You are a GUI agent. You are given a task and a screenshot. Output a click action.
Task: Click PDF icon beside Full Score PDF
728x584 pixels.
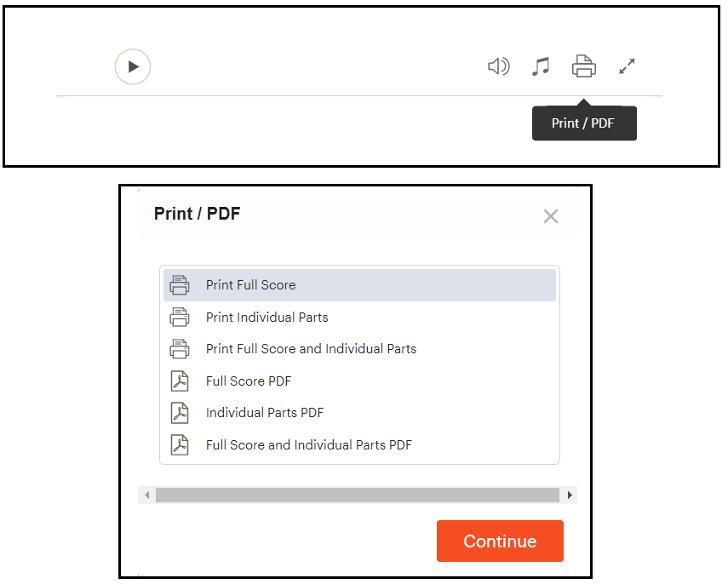pyautogui.click(x=180, y=381)
